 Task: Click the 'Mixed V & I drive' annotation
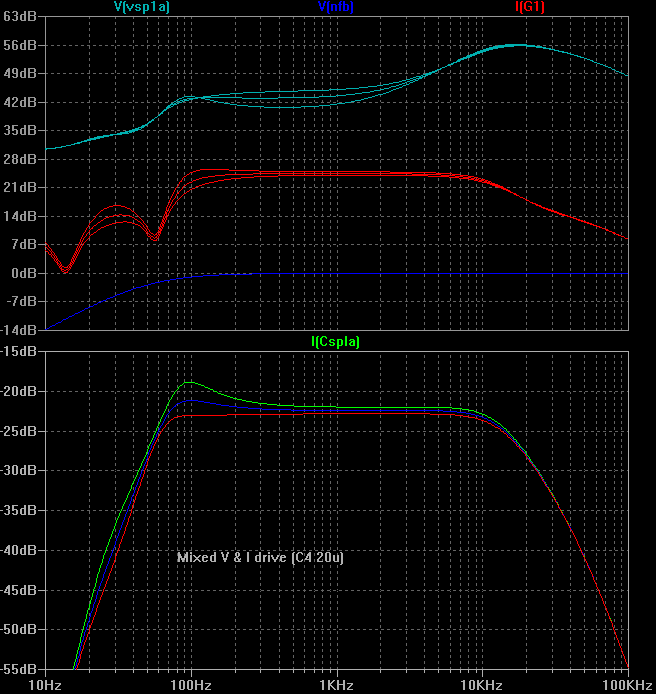(x=260, y=557)
